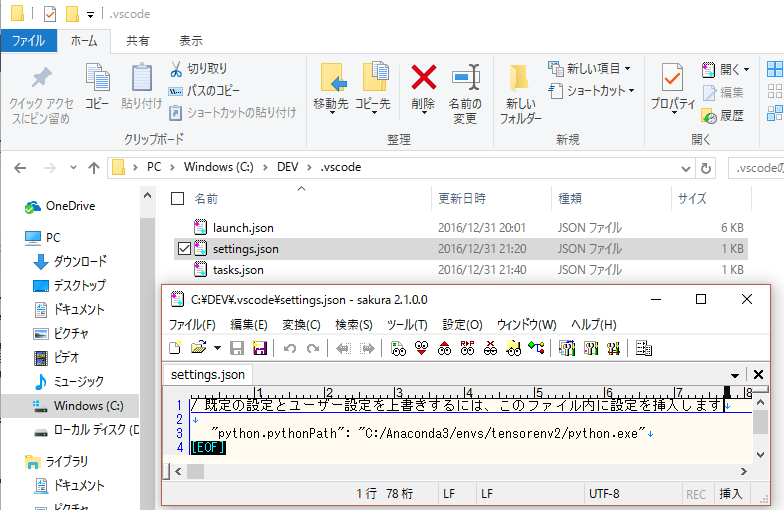This screenshot has height=510, width=784.
Task: Open the Grep folder-binoculars icon
Action: (x=514, y=348)
